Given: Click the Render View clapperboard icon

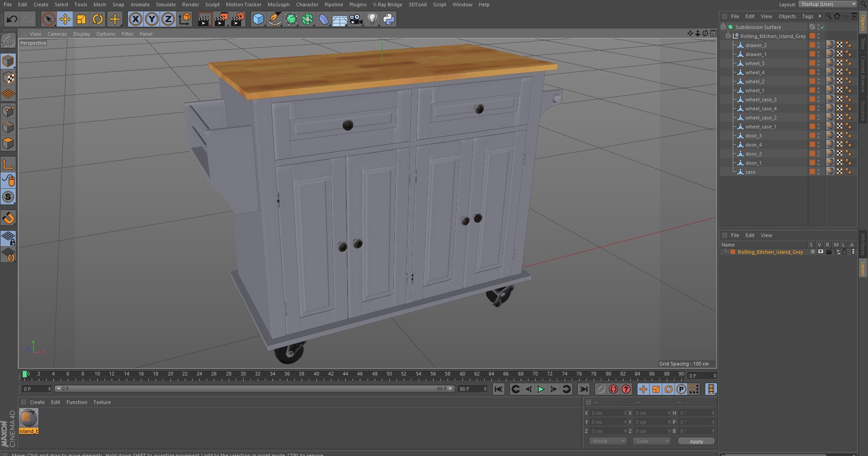Looking at the screenshot, I should point(204,19).
